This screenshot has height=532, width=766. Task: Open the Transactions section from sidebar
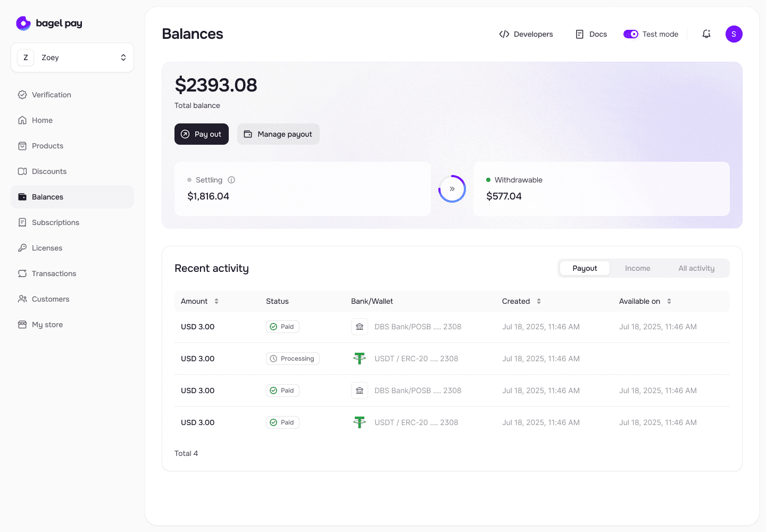[54, 273]
